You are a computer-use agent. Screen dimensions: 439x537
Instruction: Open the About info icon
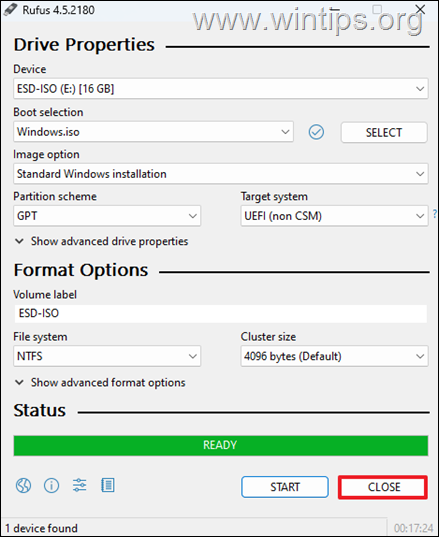coord(51,485)
